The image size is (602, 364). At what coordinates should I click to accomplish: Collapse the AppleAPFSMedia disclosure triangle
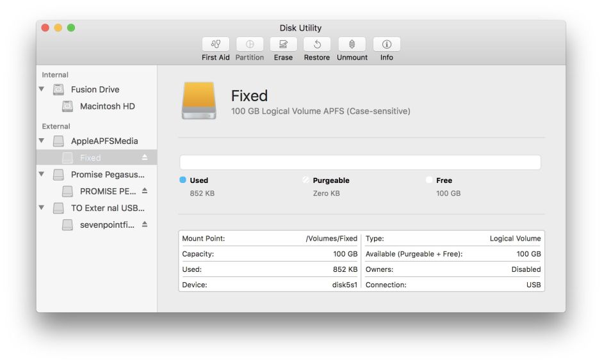42,141
